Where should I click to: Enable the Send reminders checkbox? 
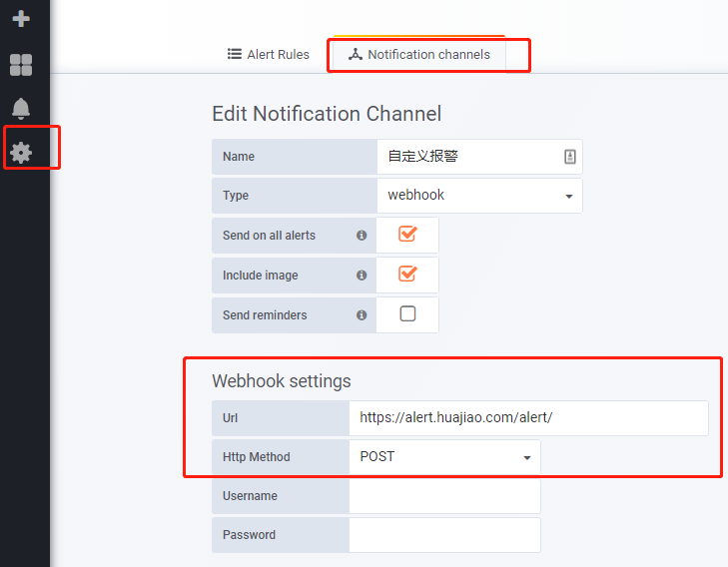[x=407, y=313]
